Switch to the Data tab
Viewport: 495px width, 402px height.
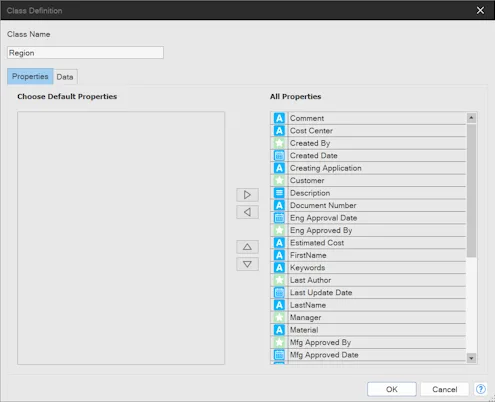(65, 77)
